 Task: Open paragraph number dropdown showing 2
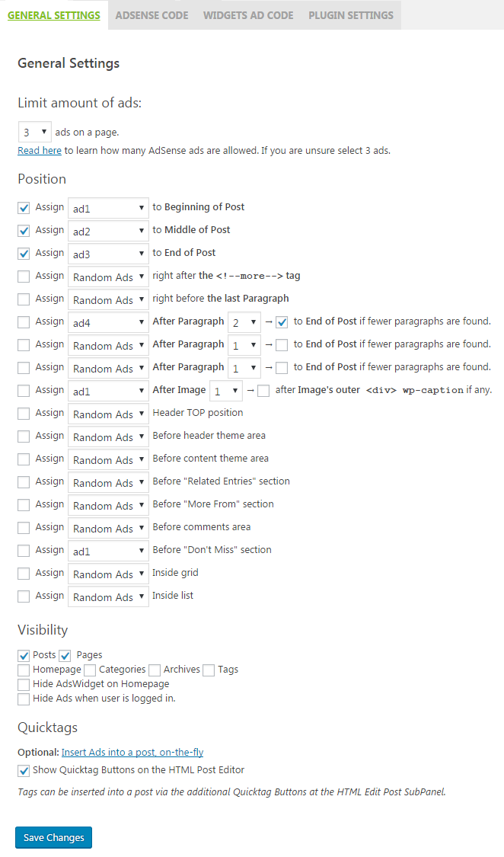(x=244, y=322)
